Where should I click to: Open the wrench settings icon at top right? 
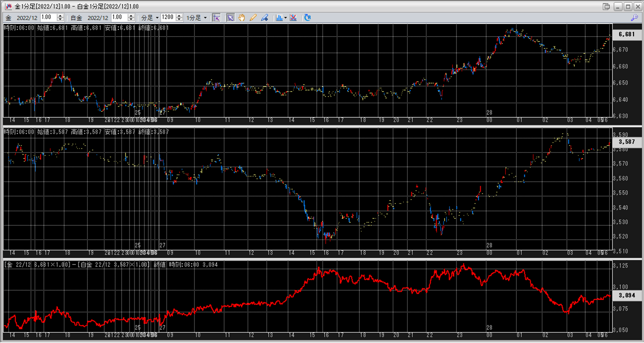pos(634,18)
